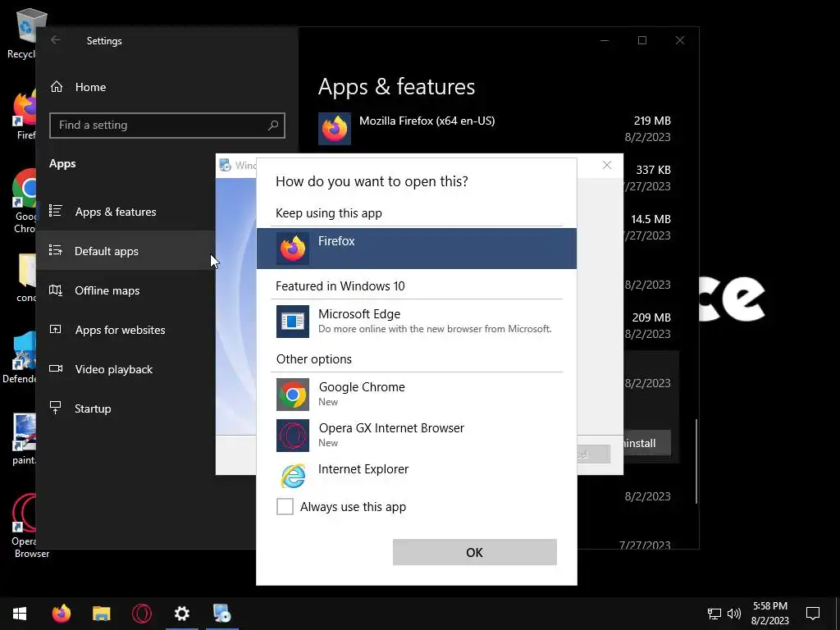
Task: Click the Find a setting search box
Action: coord(167,126)
